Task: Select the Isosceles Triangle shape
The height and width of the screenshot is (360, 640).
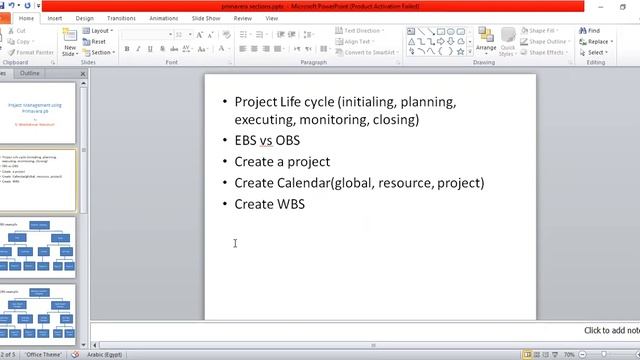Action: click(411, 42)
